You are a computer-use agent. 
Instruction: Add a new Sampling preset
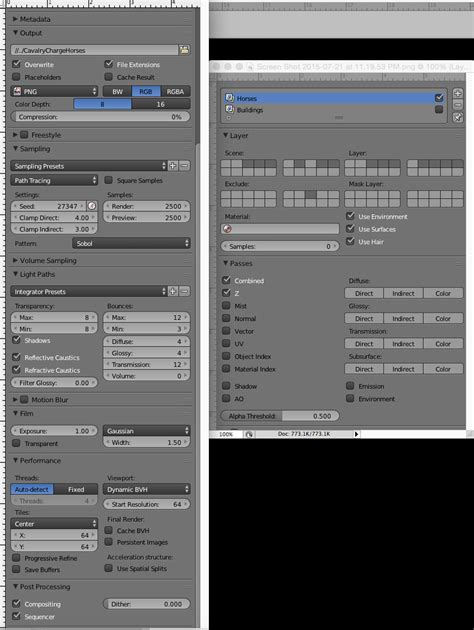coord(173,166)
